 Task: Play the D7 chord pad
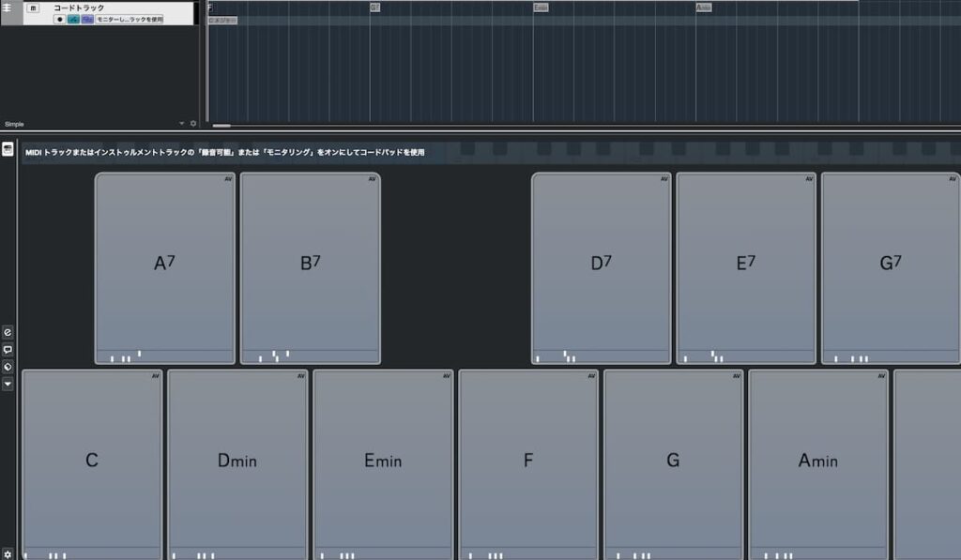[601, 263]
